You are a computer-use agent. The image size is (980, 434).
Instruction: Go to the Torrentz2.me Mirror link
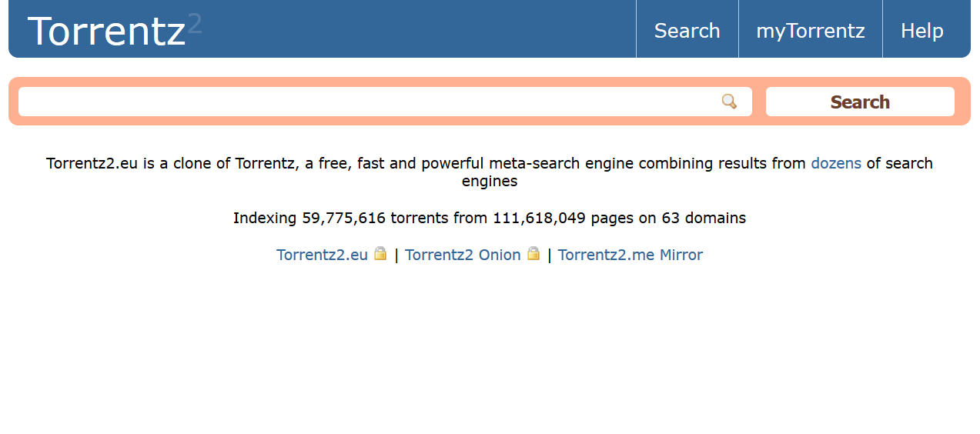[630, 255]
